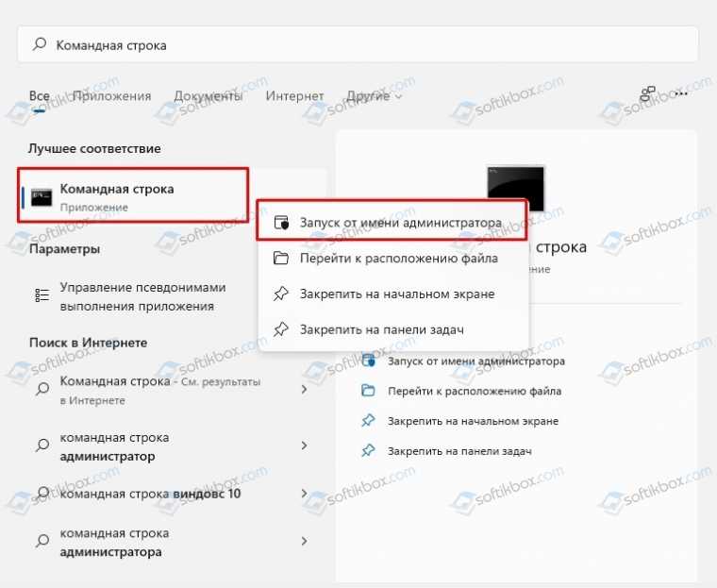
Task: Expand arrow for Командная строка web results
Action: (x=305, y=390)
